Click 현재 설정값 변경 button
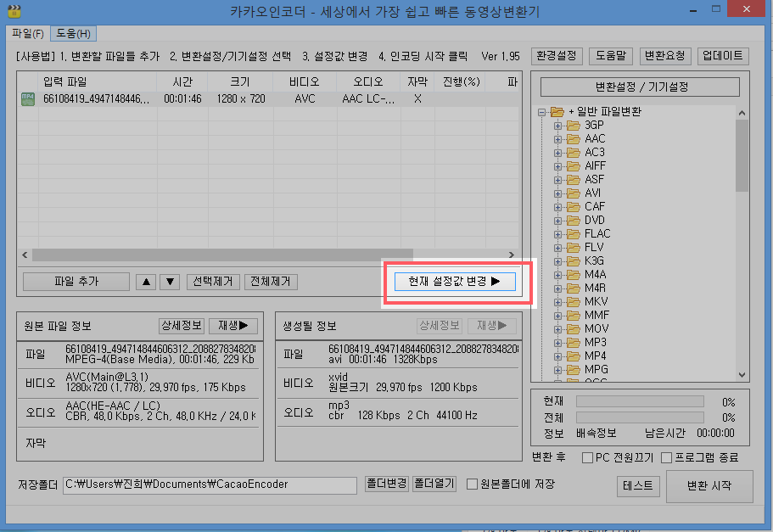This screenshot has height=532, width=773. (x=455, y=282)
